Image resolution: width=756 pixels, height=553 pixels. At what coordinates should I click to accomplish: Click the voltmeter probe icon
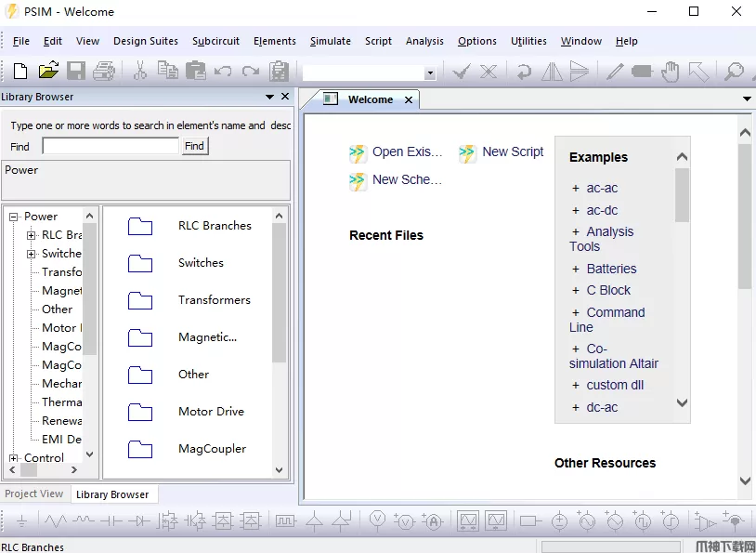pos(377,521)
